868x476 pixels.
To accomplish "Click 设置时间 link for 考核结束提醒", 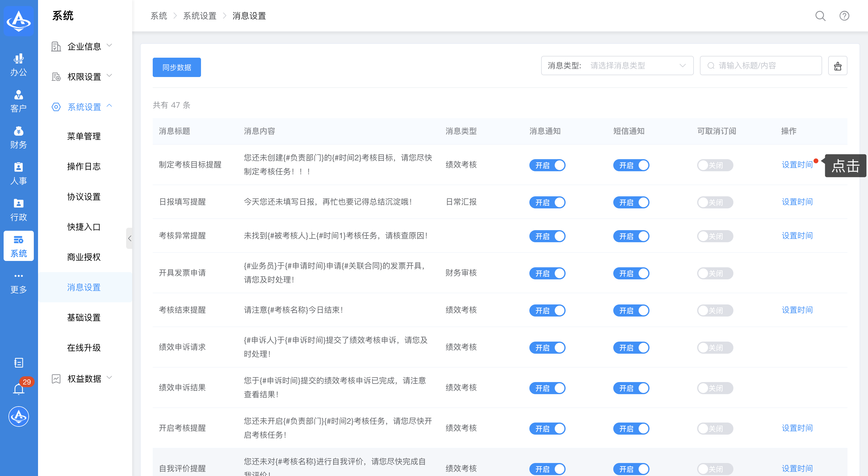I will click(797, 310).
